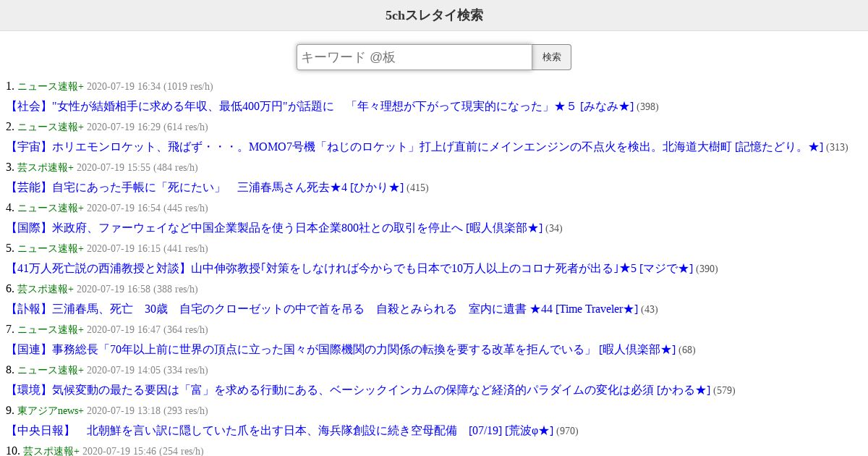Click the reply count (398)
This screenshot has width=868, height=456.
647,107
